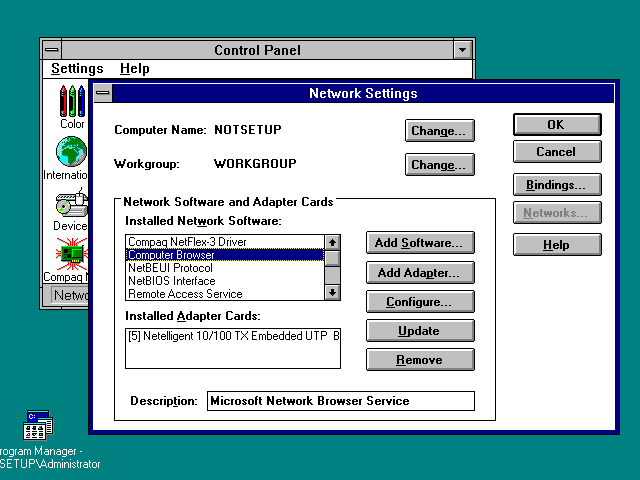The height and width of the screenshot is (480, 640).
Task: Click the Description text field
Action: click(x=341, y=401)
